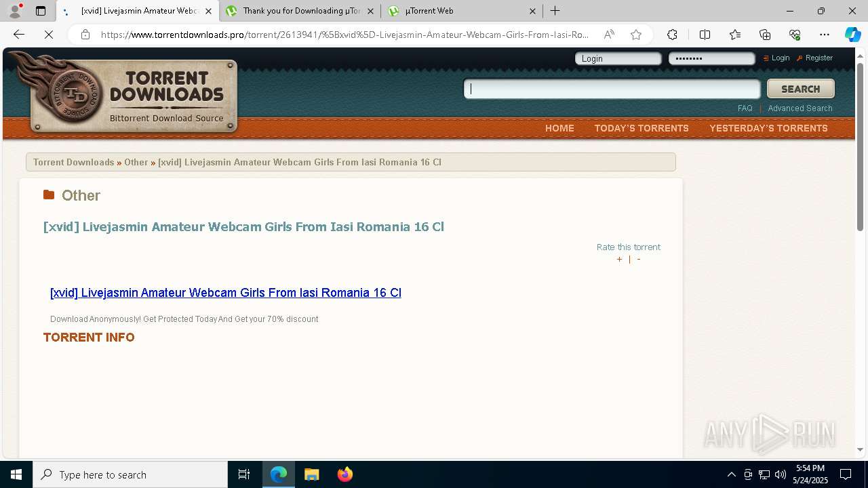Open the Edge profile icon
The width and height of the screenshot is (868, 488).
(x=15, y=11)
